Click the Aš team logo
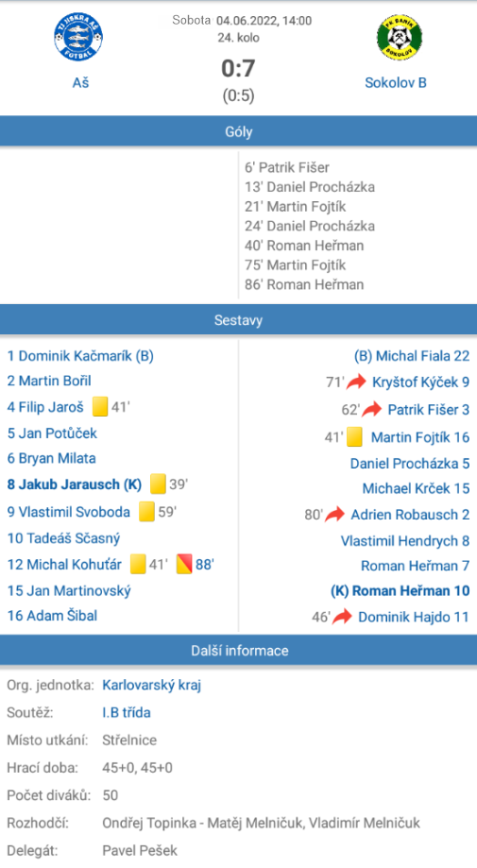 point(78,37)
